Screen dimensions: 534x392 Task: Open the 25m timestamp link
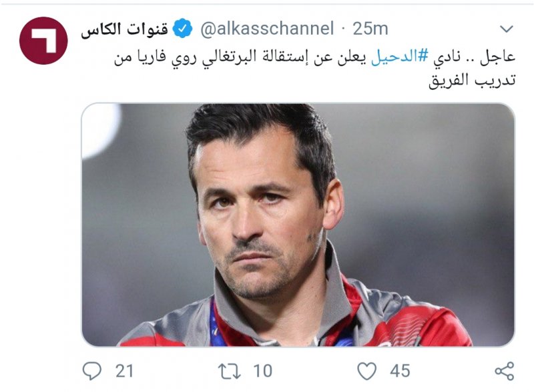pyautogui.click(x=370, y=29)
